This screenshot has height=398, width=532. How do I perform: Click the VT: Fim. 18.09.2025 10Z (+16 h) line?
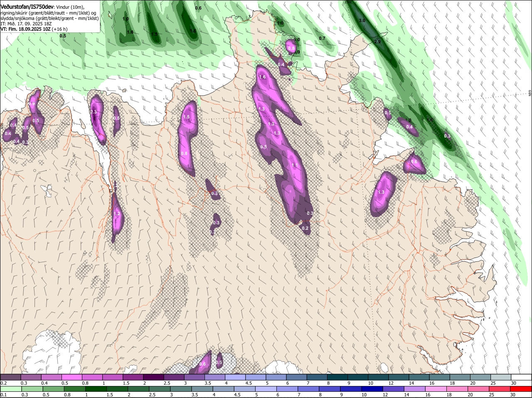[34, 29]
